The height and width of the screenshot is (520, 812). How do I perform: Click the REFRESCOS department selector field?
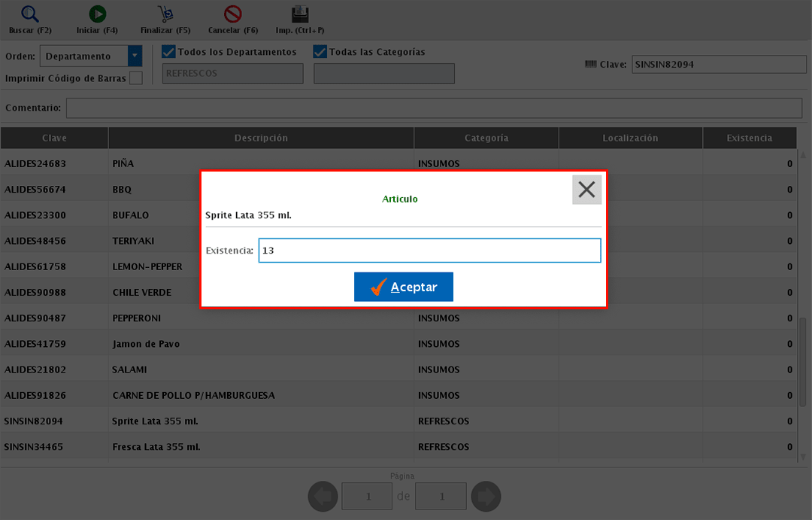(233, 74)
